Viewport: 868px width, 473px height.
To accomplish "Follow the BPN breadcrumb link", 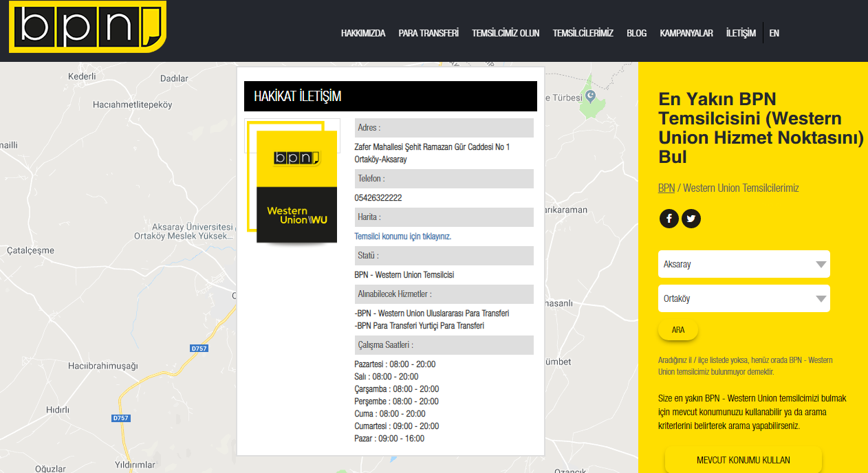I will tap(666, 188).
